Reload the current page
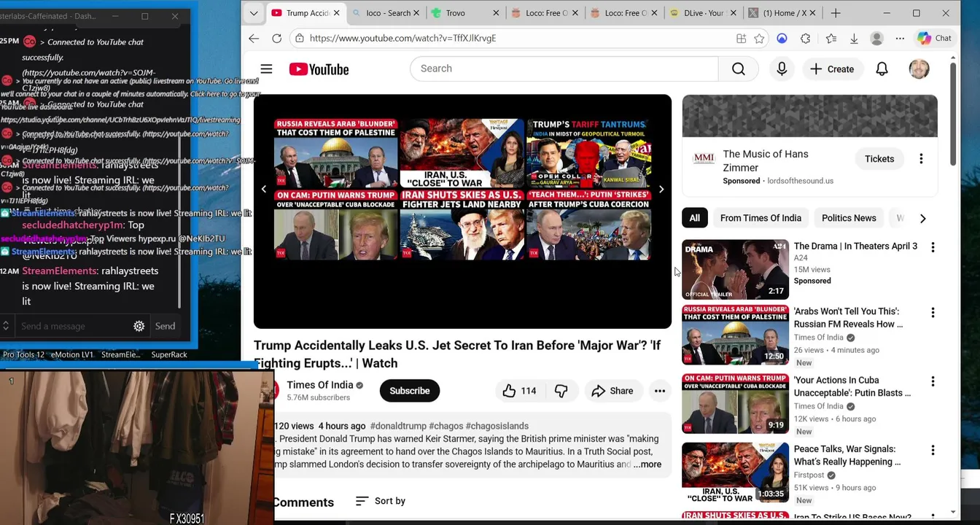Image resolution: width=980 pixels, height=525 pixels. pyautogui.click(x=277, y=38)
